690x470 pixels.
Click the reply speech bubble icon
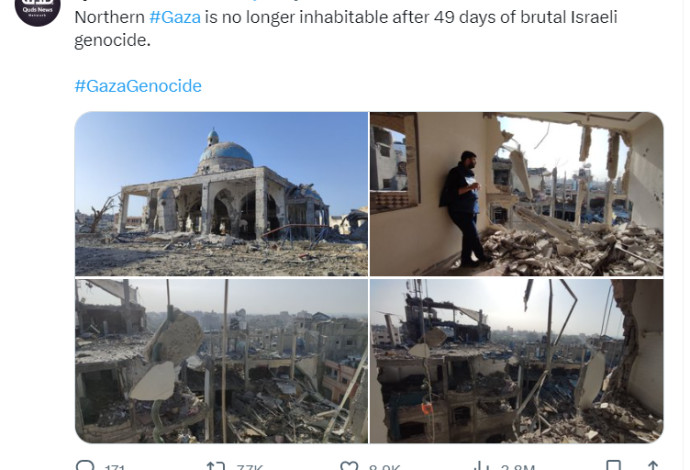click(85, 465)
